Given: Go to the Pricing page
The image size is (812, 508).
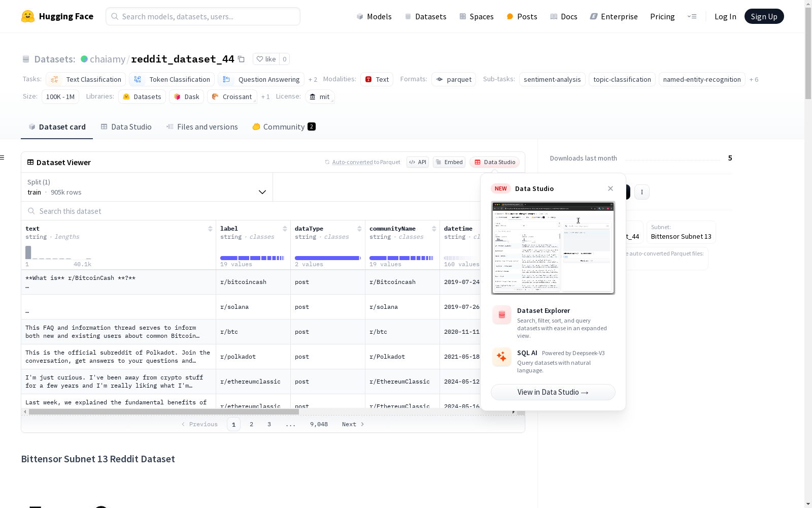Looking at the screenshot, I should click(x=662, y=16).
